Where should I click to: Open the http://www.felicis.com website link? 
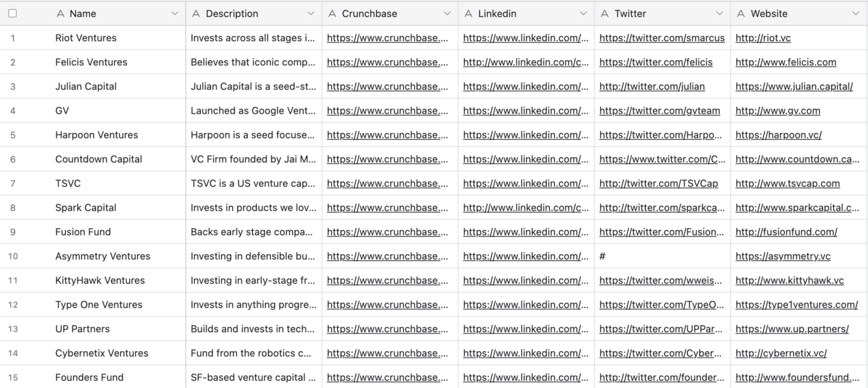pos(786,63)
